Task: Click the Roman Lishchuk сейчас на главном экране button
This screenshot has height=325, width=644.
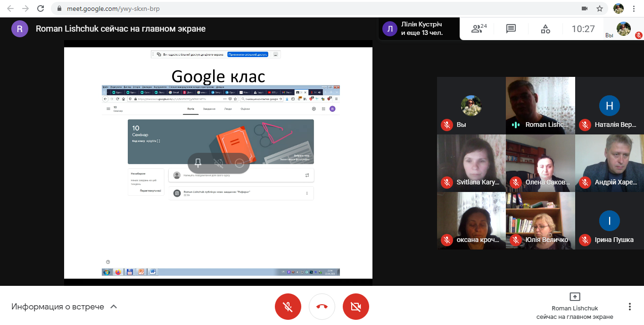Action: tap(575, 307)
